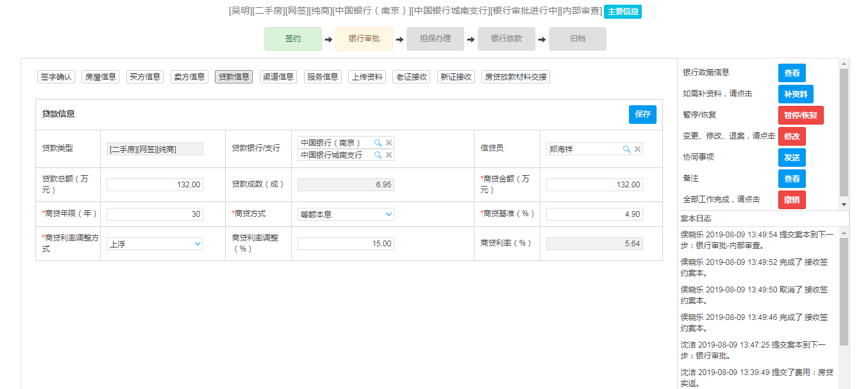
Task: Clear the 中国银行城南支行 branch field
Action: pyautogui.click(x=388, y=155)
